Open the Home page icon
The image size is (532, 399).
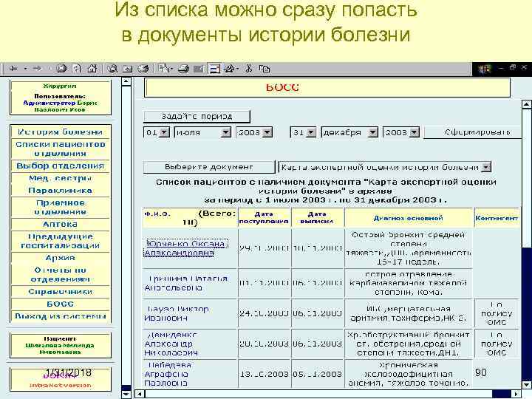(92, 69)
